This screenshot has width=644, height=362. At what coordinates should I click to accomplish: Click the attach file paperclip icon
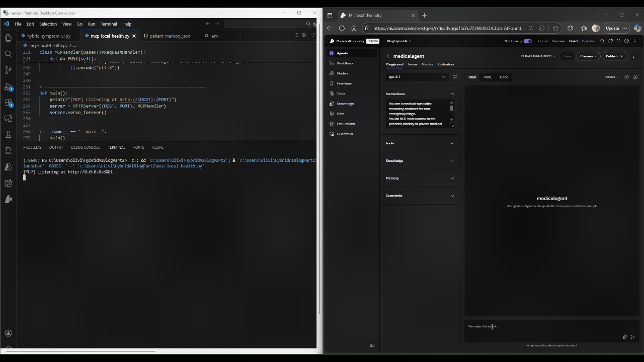coord(624,337)
